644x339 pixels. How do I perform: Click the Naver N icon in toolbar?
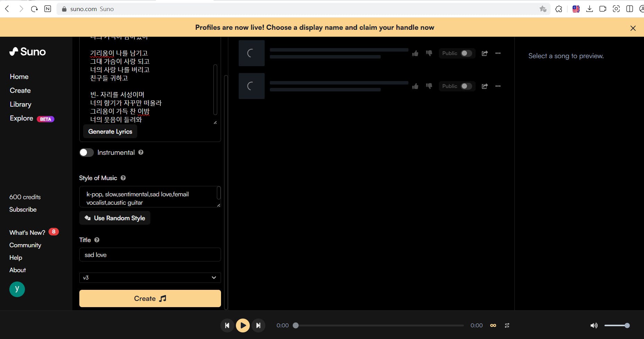tap(48, 9)
